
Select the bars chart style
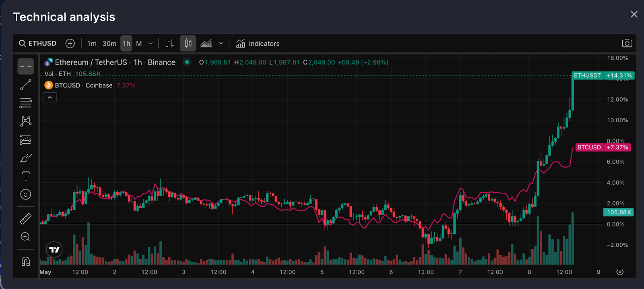(170, 44)
